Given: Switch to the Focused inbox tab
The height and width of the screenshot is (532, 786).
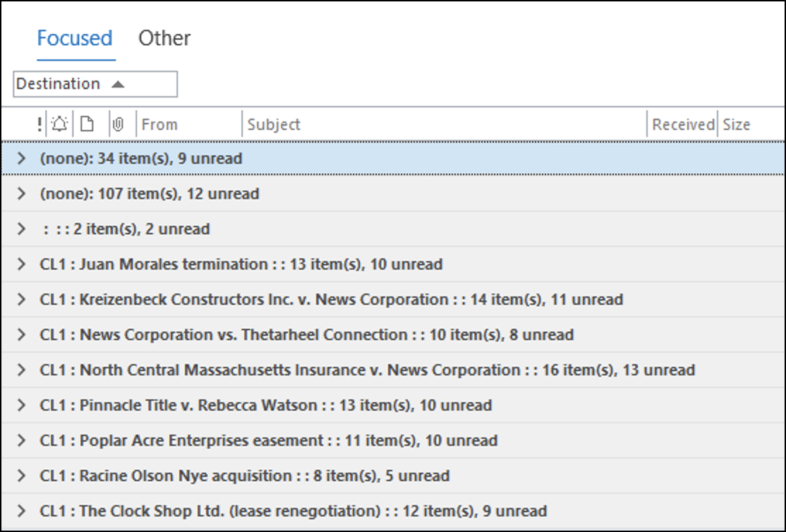Looking at the screenshot, I should (75, 38).
